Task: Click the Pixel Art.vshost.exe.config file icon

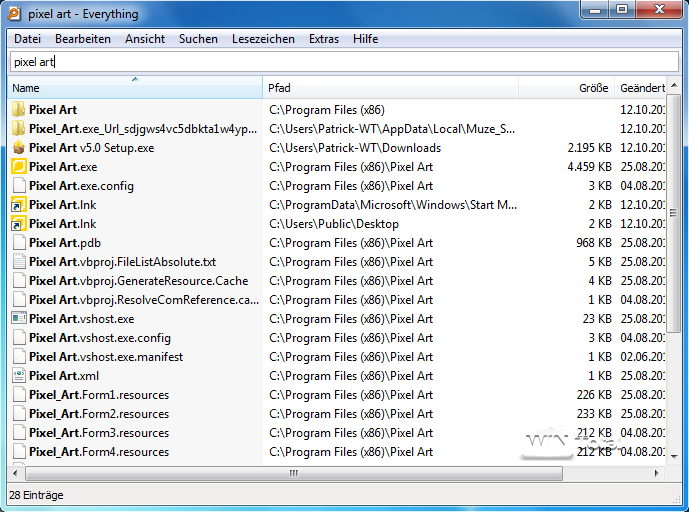Action: (19, 338)
